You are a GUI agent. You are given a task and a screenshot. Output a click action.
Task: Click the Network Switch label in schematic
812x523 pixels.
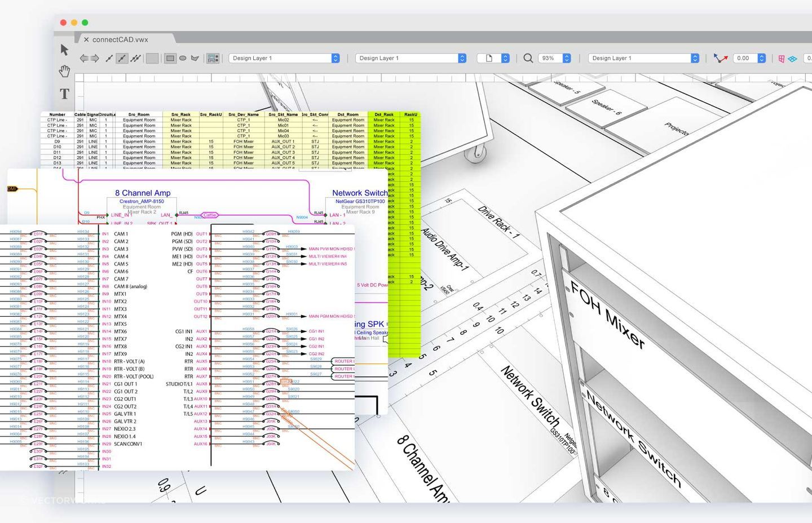(360, 193)
